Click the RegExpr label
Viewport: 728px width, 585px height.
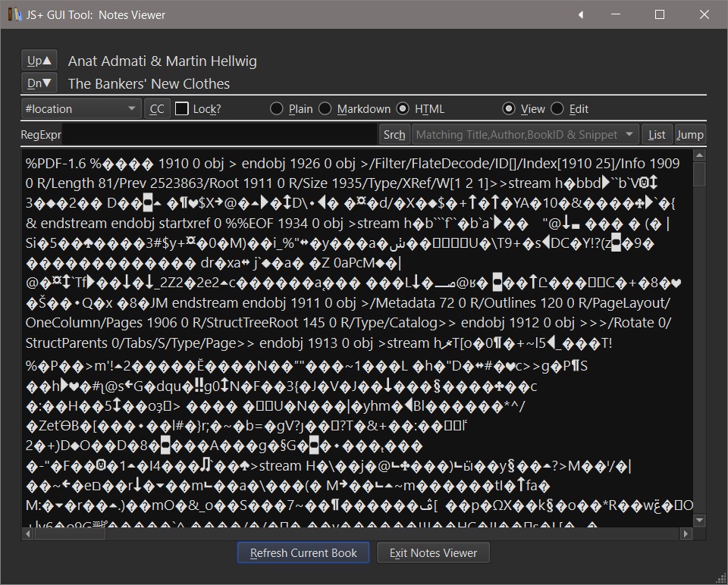pyautogui.click(x=41, y=135)
